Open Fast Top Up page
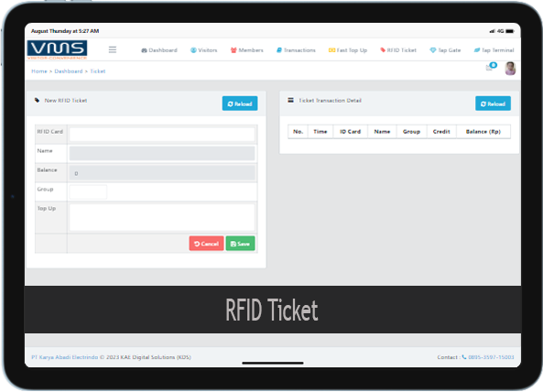Screen dimensions: 543x392 348,50
